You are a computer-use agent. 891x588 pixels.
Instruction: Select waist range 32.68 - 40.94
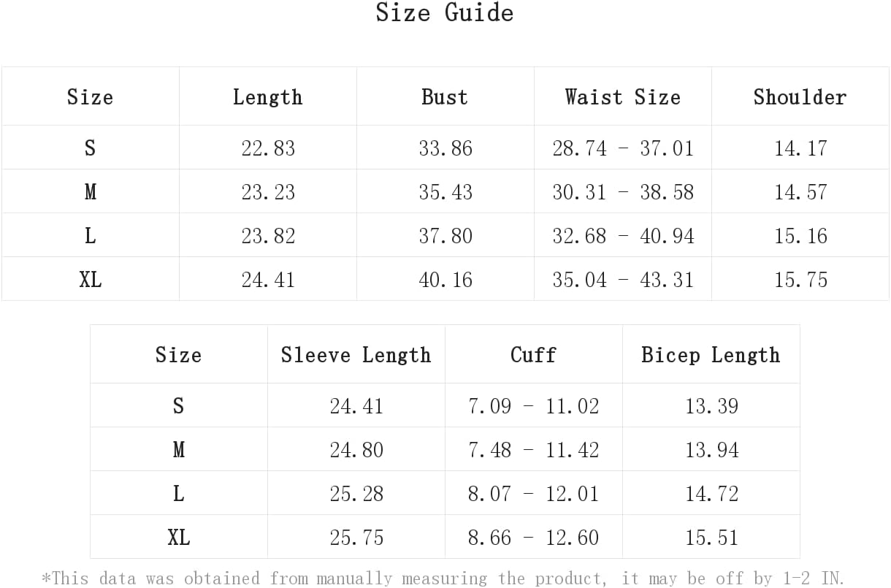pyautogui.click(x=623, y=236)
